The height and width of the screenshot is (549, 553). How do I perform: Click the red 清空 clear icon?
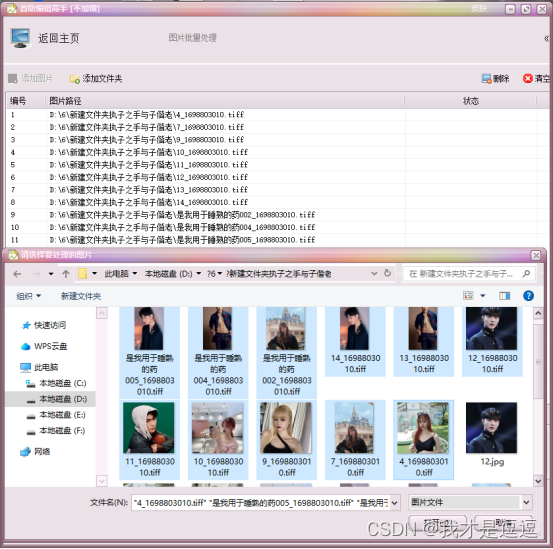coord(527,79)
